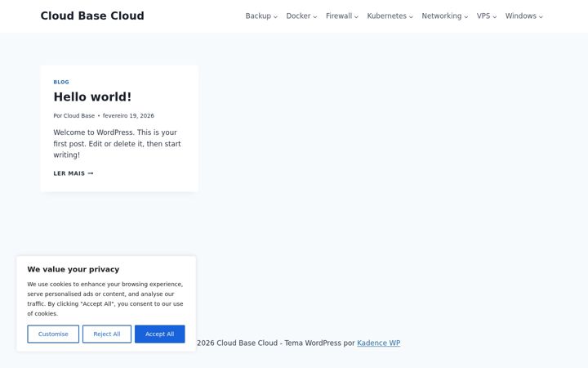Open the Cloud Base Cloud site title
Viewport: 588px width, 368px height.
tap(92, 16)
